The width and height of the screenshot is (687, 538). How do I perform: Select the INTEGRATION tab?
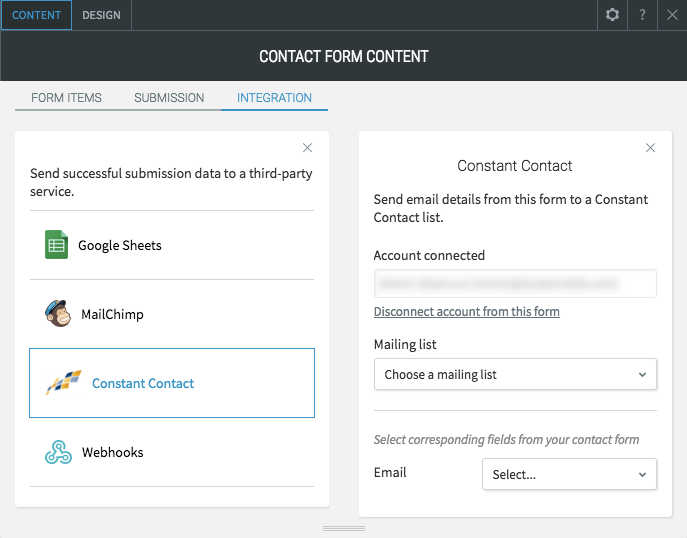tap(274, 97)
